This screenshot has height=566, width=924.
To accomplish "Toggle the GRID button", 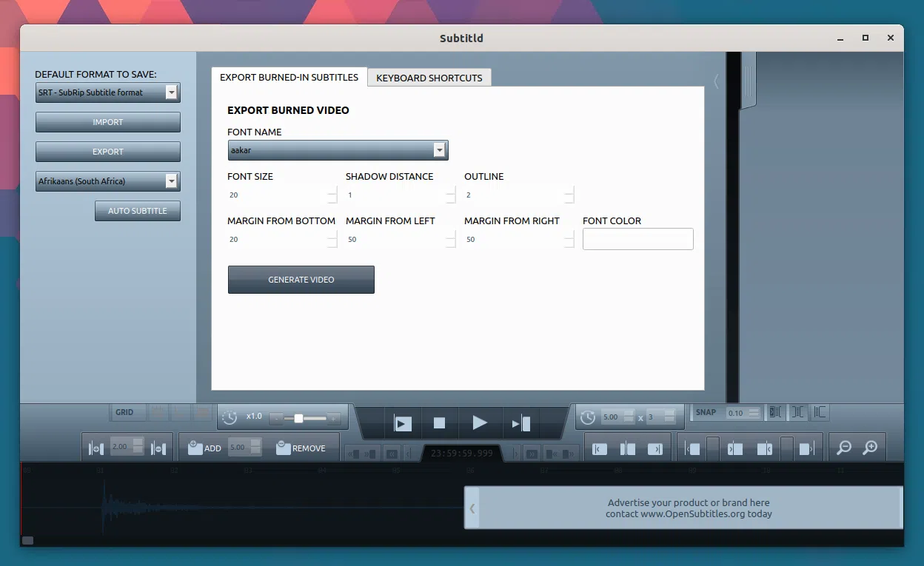I will (124, 412).
